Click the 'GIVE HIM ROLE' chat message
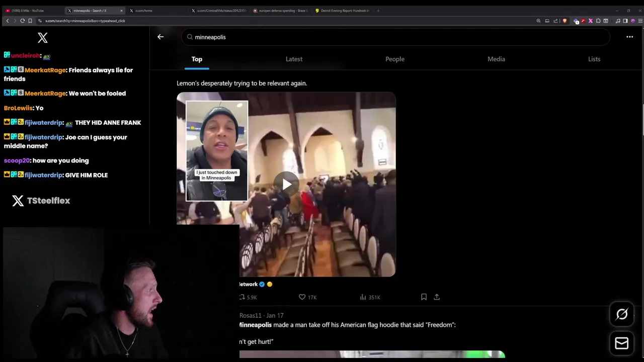This screenshot has height=362, width=644. pyautogui.click(x=56, y=175)
